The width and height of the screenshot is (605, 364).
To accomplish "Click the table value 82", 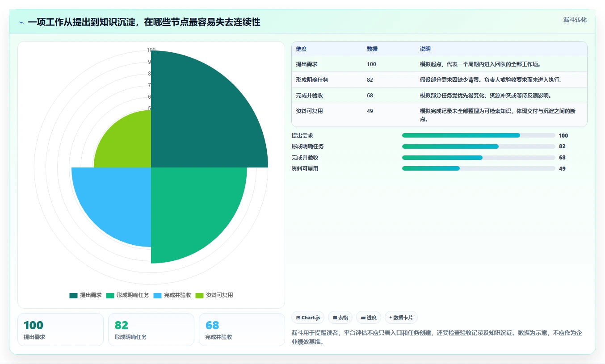I will [370, 80].
